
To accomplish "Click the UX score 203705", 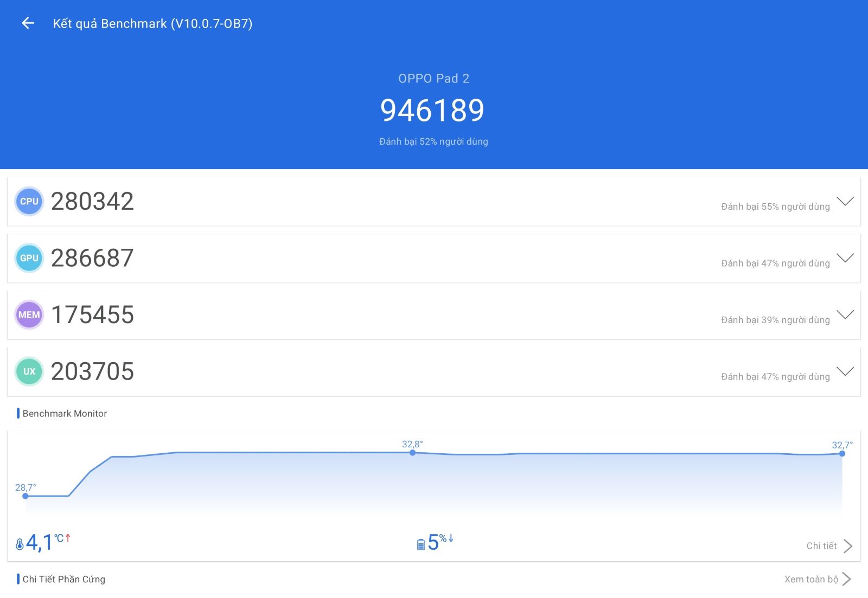I will point(92,371).
